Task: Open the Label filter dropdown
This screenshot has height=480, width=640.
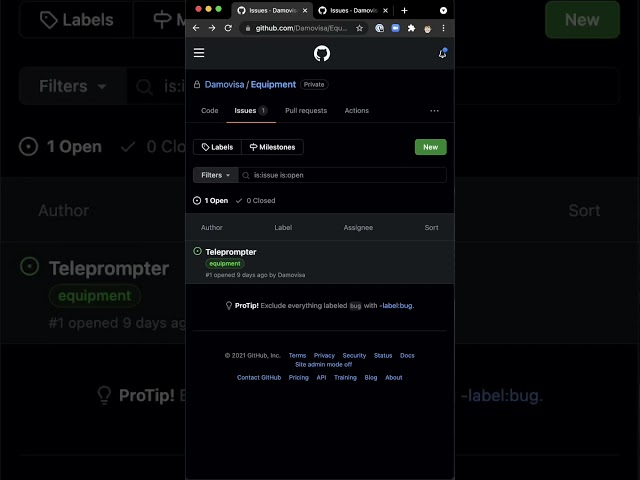Action: click(283, 227)
